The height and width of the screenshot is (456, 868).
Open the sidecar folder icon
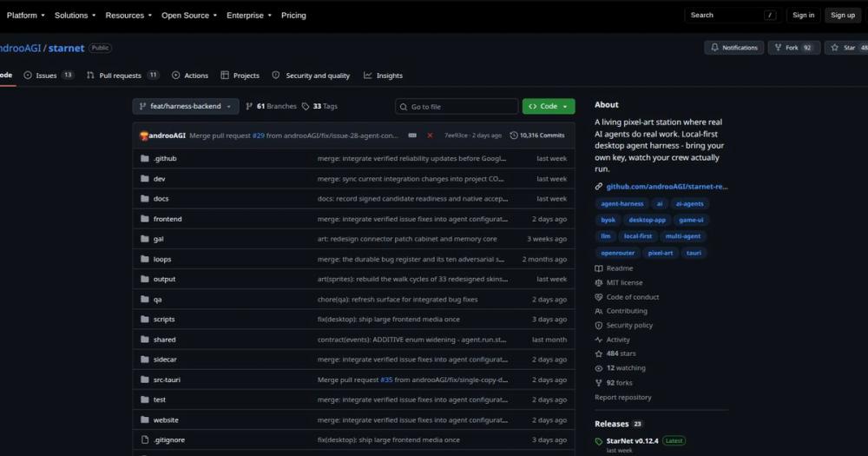click(145, 359)
